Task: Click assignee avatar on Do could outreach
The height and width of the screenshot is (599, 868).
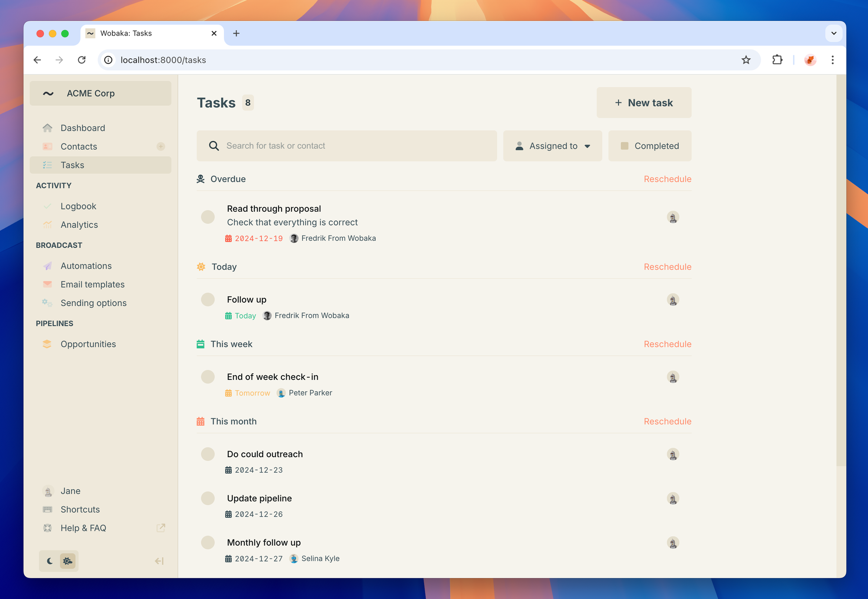Action: tap(673, 454)
